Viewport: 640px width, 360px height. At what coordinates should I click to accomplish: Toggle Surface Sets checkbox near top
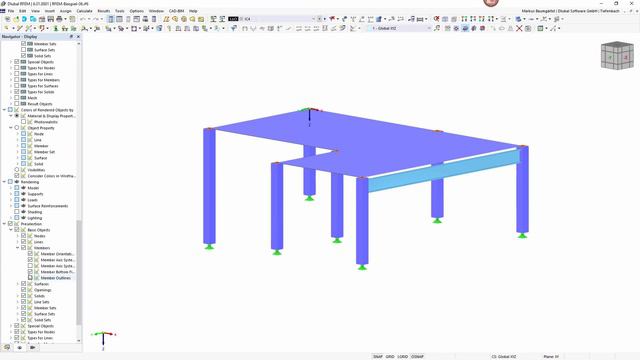(x=23, y=50)
